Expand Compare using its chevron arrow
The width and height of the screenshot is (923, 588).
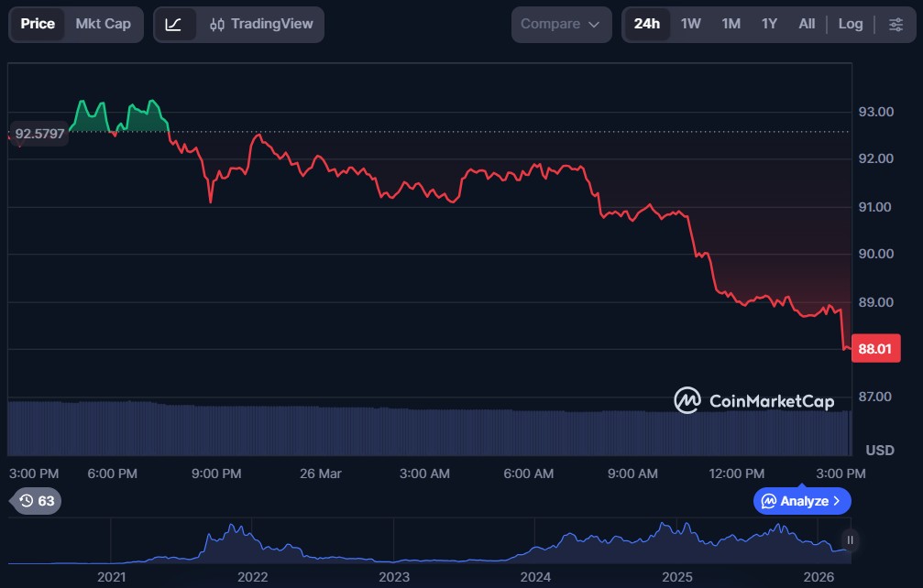click(x=594, y=25)
